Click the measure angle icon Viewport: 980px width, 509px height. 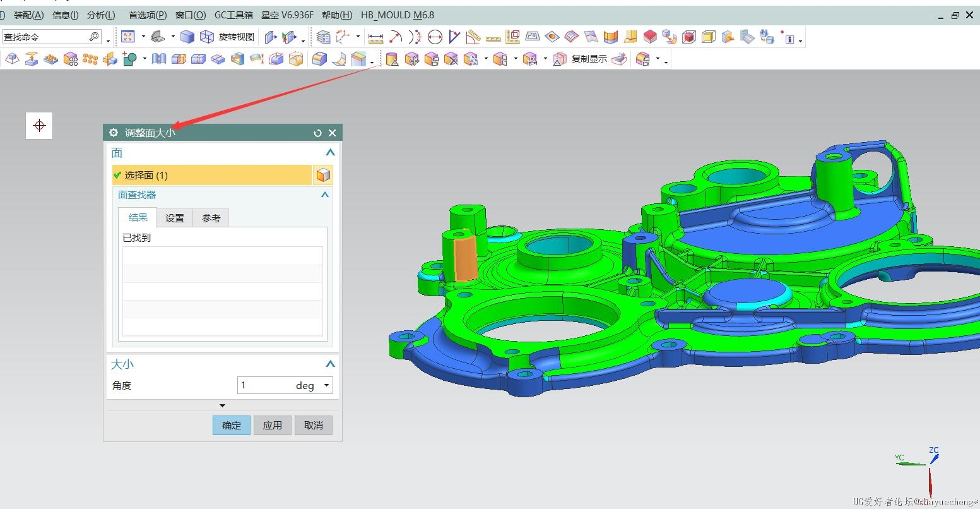454,37
